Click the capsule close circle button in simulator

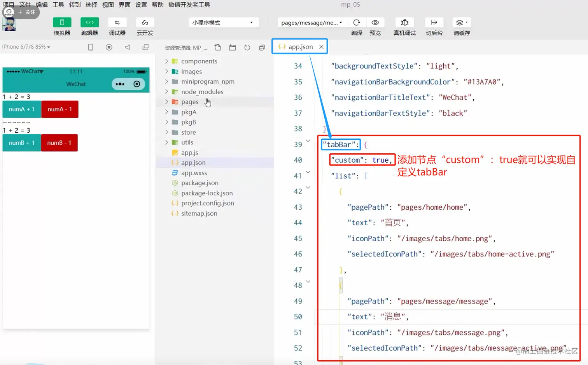(x=137, y=84)
